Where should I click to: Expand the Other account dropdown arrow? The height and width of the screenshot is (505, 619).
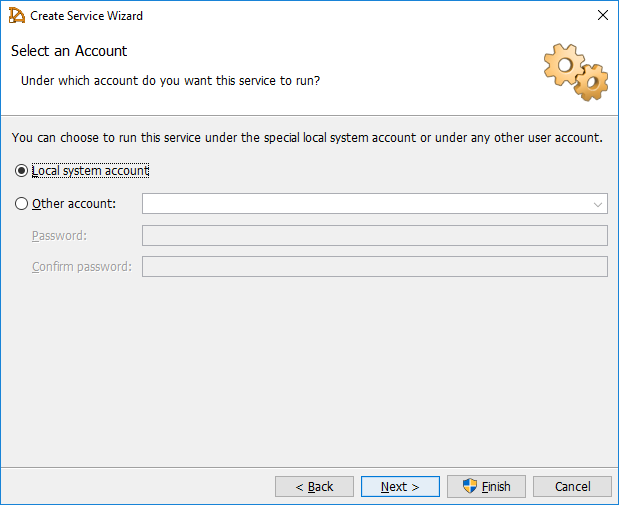598,204
